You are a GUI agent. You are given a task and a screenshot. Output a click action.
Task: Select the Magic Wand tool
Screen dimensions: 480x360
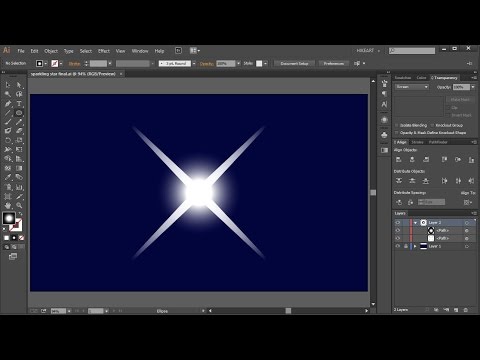coord(8,94)
